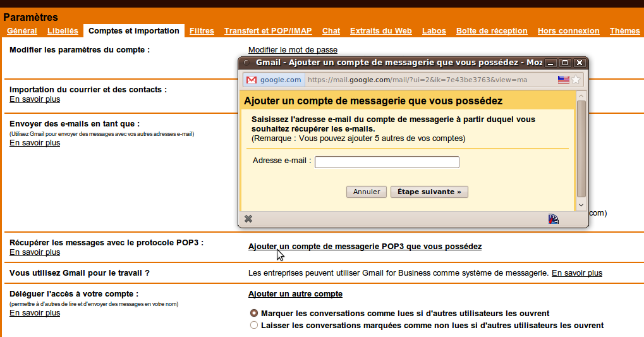Click the popup's vertical scrollbar thumb
The image size is (644, 337).
(581, 149)
